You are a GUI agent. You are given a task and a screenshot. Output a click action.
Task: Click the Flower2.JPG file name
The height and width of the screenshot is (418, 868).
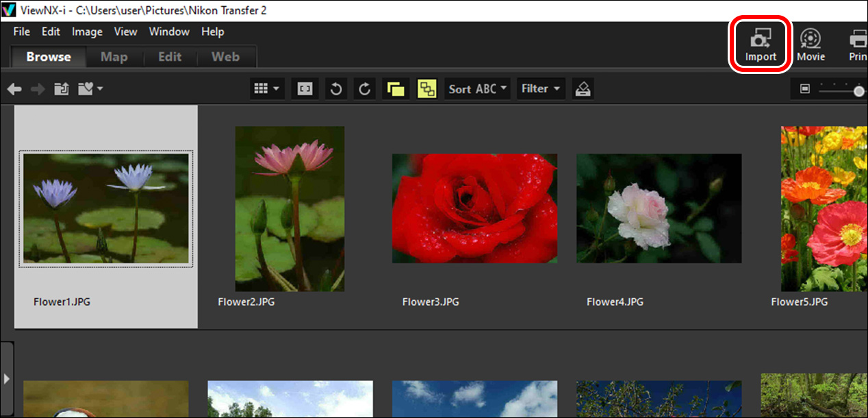246,302
